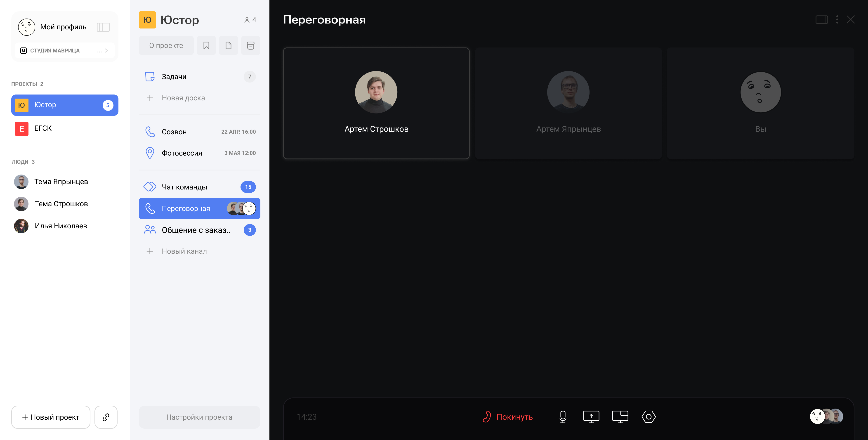Viewport: 868px width, 440px height.
Task: Select Артем Строшков's video tile
Action: [x=376, y=104]
